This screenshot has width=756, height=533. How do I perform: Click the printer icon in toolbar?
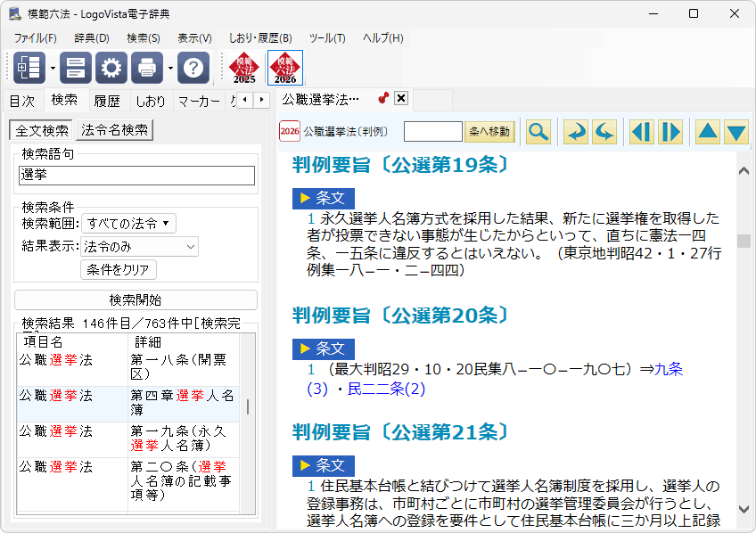pos(147,68)
